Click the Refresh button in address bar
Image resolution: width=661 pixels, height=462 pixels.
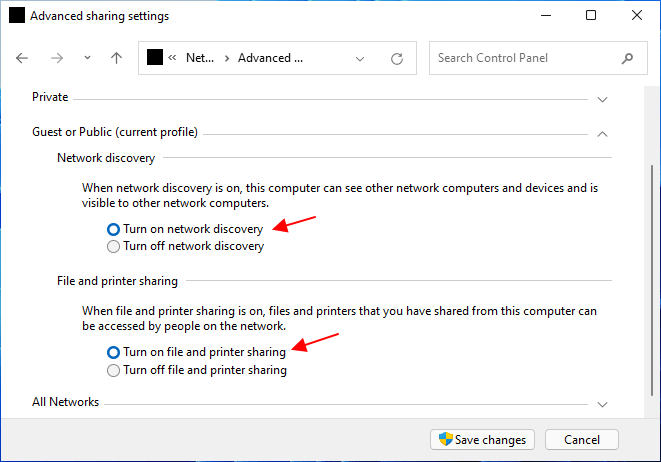(397, 59)
